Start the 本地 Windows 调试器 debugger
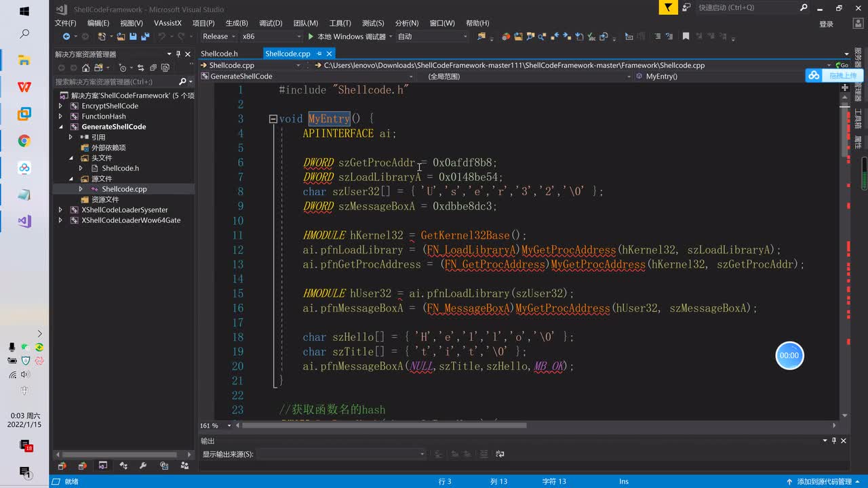This screenshot has width=868, height=488. point(347,37)
